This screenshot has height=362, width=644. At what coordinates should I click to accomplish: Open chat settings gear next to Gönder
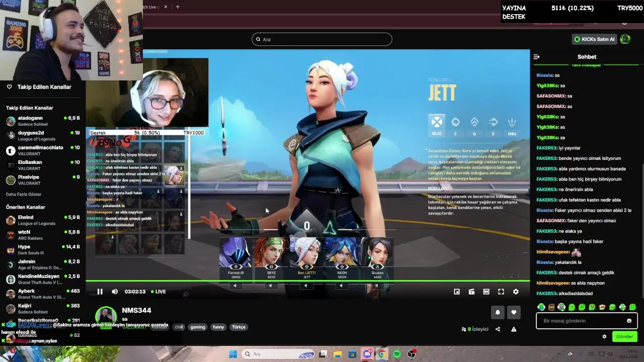pyautogui.click(x=604, y=336)
